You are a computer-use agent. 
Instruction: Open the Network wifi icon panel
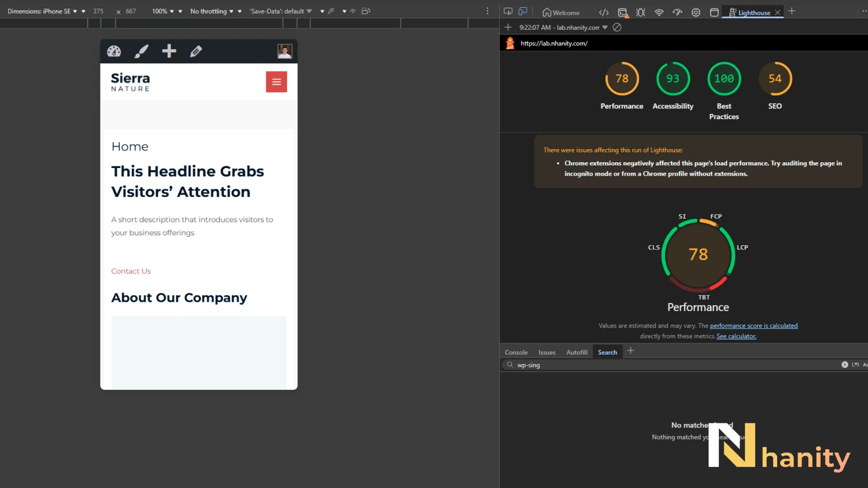click(x=659, y=12)
